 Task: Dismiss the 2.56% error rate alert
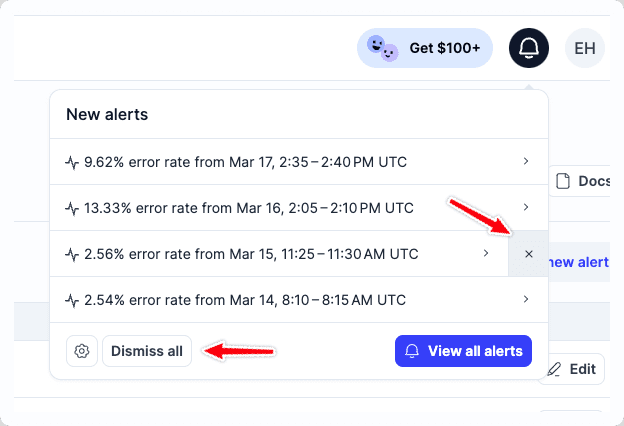coord(529,254)
